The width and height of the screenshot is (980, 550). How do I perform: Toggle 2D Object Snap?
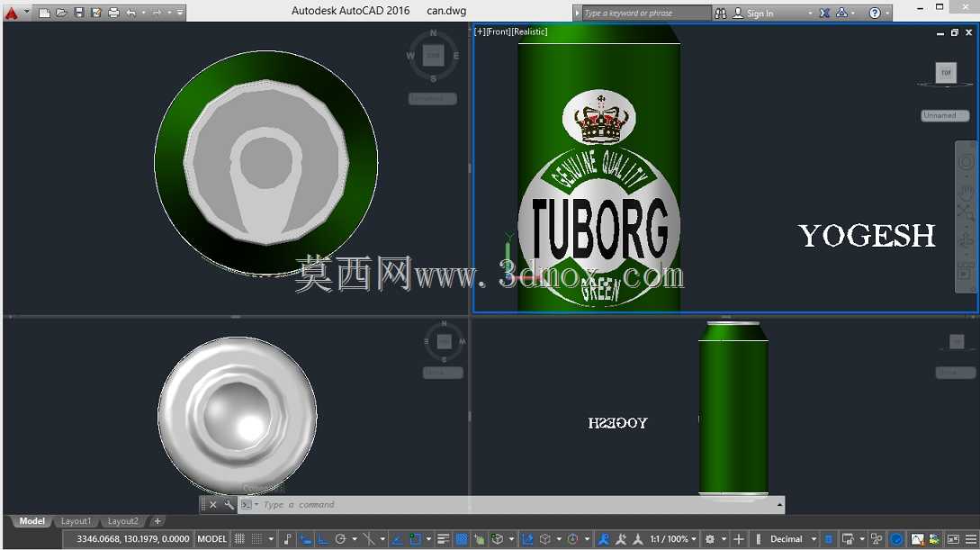[415, 539]
